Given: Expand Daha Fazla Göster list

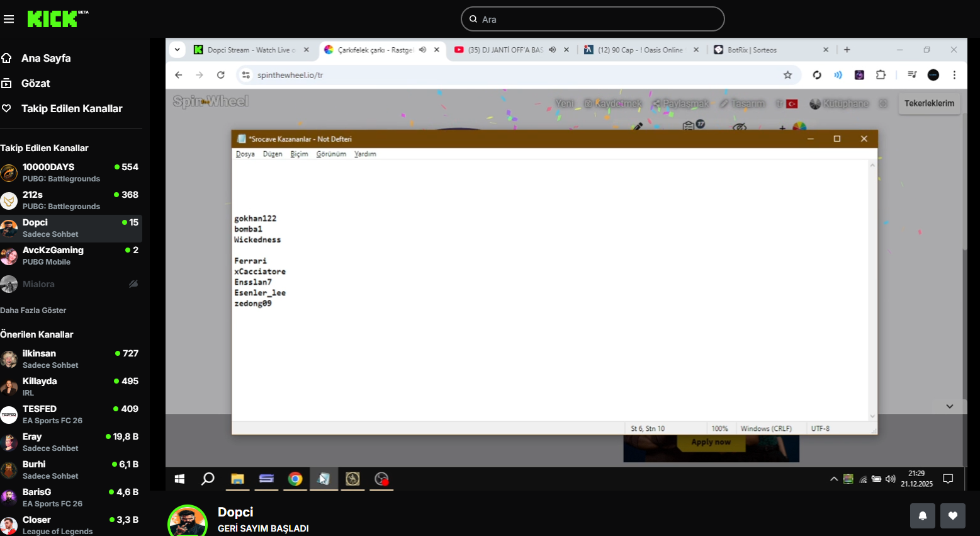Looking at the screenshot, I should click(x=33, y=311).
